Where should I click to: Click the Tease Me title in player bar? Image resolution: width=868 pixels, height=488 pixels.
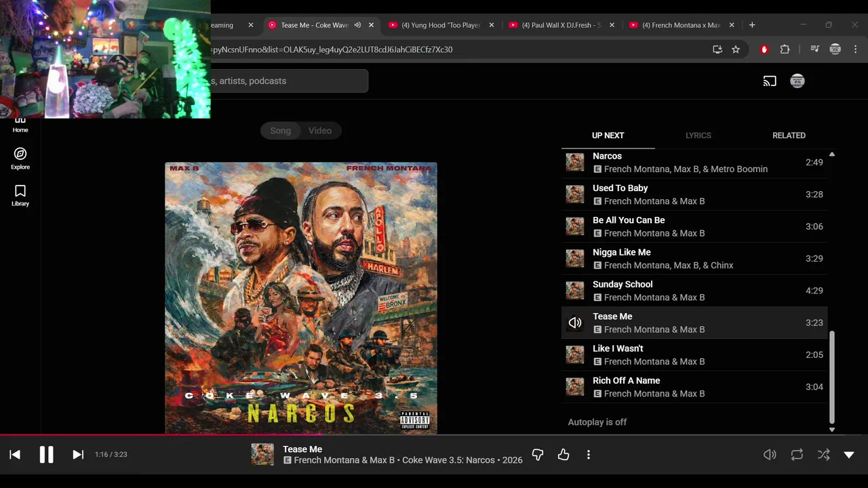coord(302,449)
